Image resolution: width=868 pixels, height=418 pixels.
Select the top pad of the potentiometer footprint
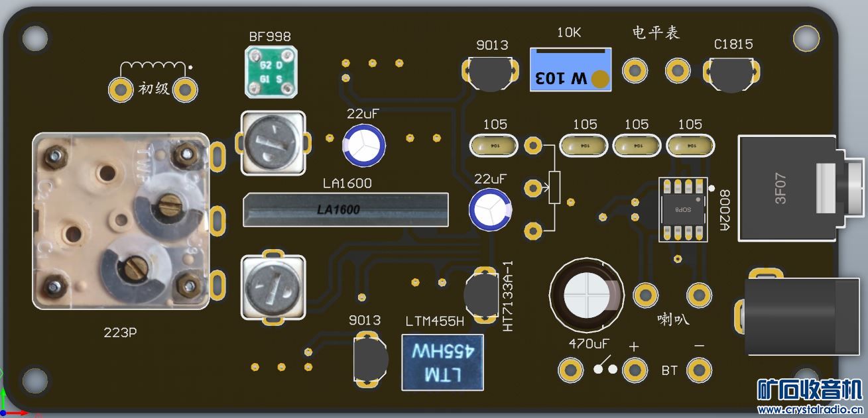click(532, 145)
